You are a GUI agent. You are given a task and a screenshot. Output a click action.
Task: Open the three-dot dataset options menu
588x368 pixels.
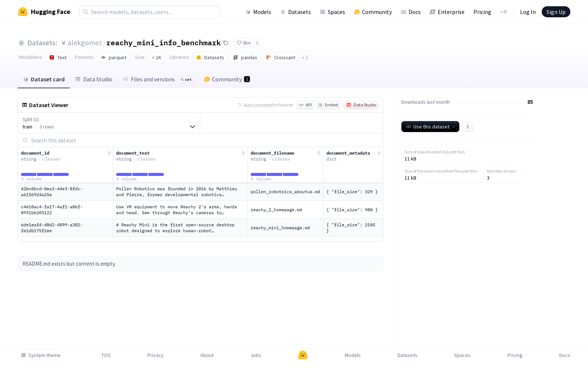click(x=467, y=127)
